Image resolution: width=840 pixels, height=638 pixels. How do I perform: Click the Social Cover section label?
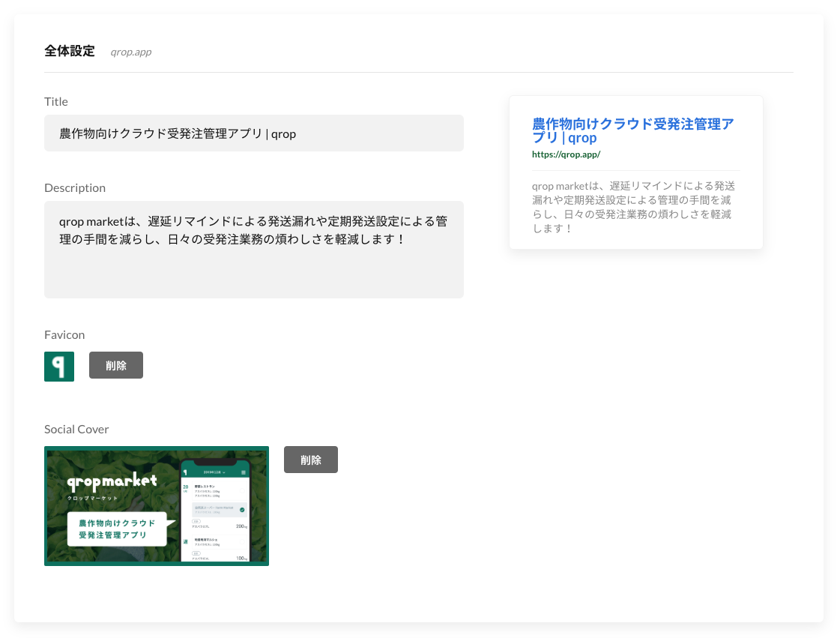(76, 429)
